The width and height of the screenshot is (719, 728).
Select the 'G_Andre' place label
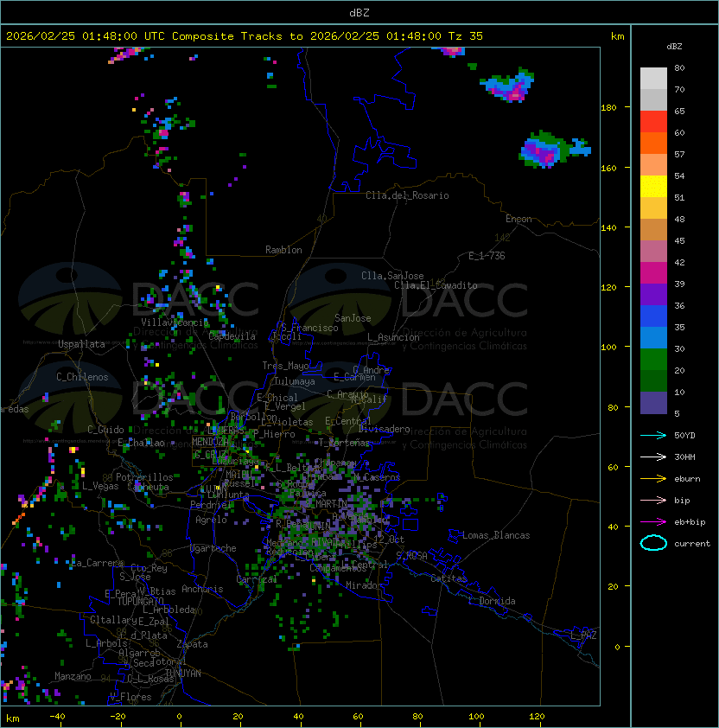371,370
